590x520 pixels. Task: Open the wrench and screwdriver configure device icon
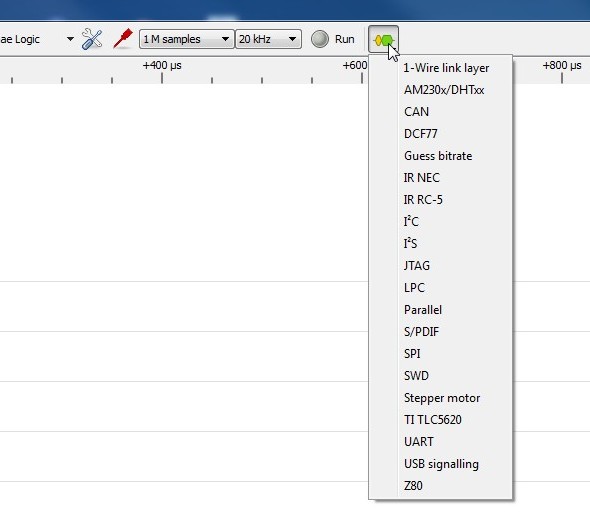pyautogui.click(x=92, y=39)
